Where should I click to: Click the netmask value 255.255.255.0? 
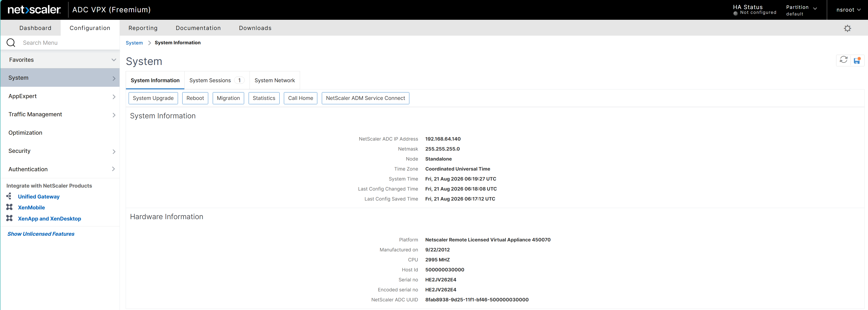coord(443,149)
